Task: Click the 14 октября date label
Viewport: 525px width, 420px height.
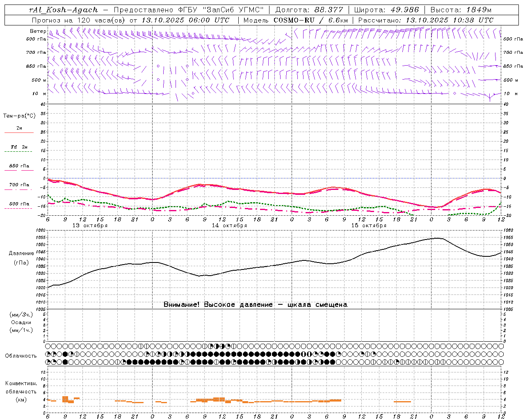Action: (x=229, y=226)
